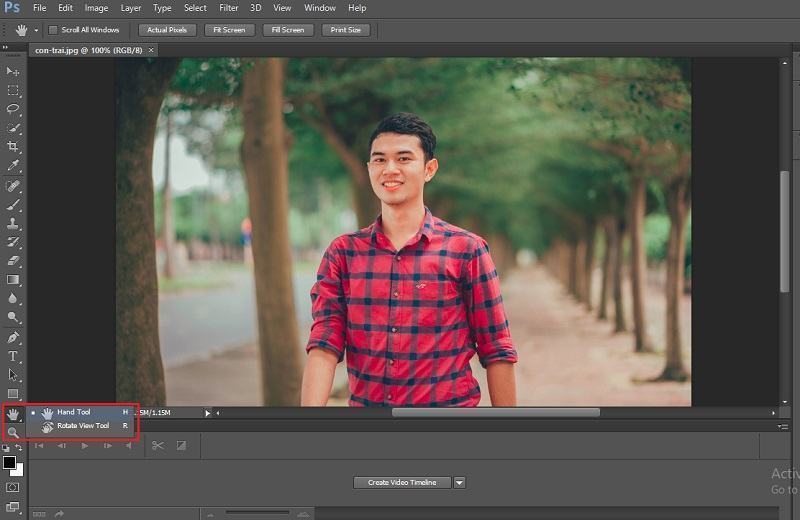Click the vertical canvas scrollbar thumb

(785, 232)
